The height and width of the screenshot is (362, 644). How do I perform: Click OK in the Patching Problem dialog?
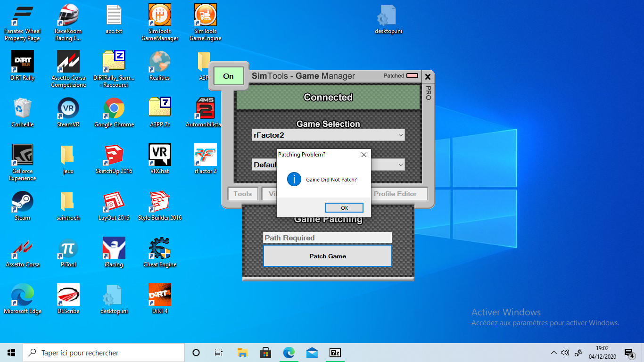tap(344, 208)
